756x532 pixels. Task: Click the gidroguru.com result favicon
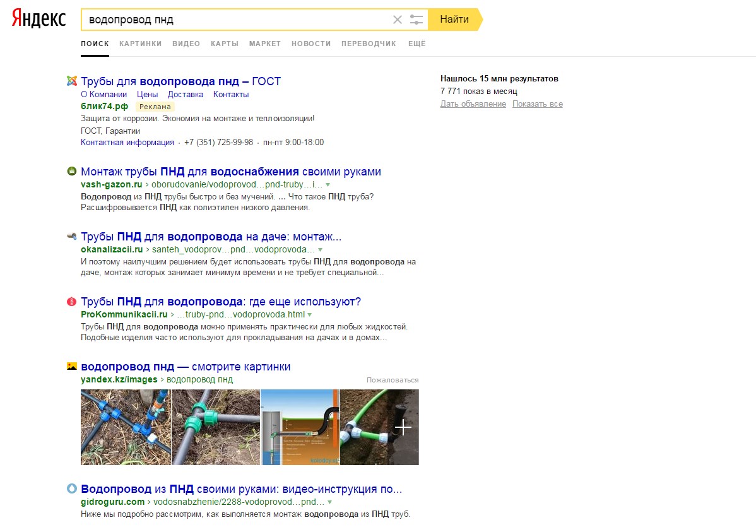pyautogui.click(x=72, y=488)
